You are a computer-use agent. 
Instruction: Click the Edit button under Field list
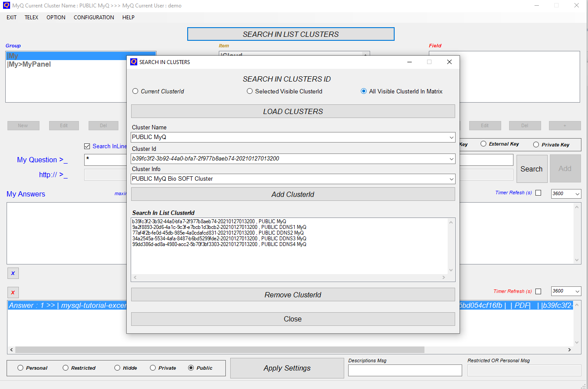485,125
